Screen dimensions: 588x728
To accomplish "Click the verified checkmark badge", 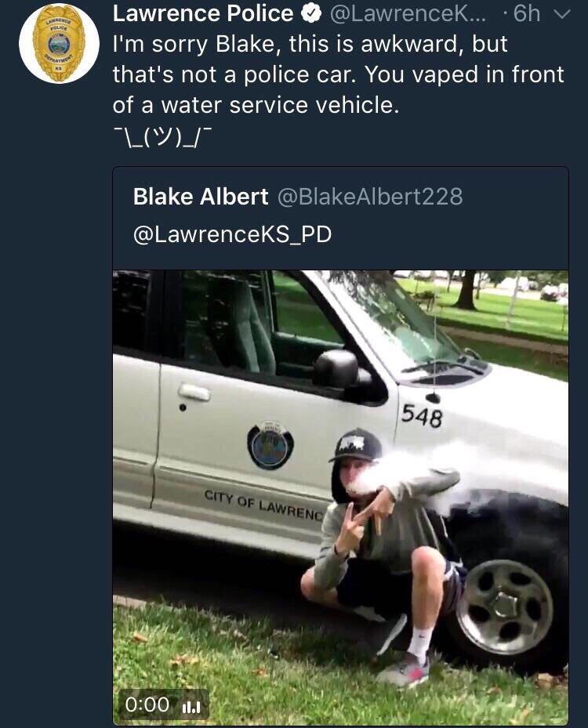I will 312,14.
